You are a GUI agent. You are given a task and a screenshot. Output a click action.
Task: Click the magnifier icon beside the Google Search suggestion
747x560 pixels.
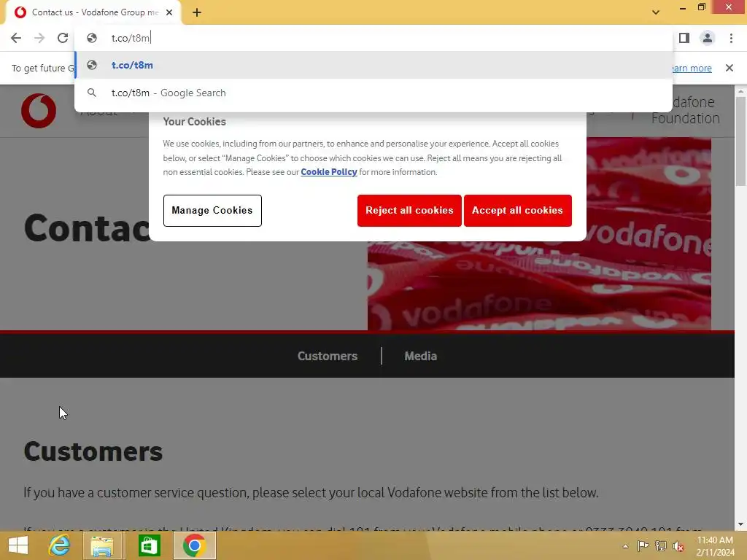(92, 93)
